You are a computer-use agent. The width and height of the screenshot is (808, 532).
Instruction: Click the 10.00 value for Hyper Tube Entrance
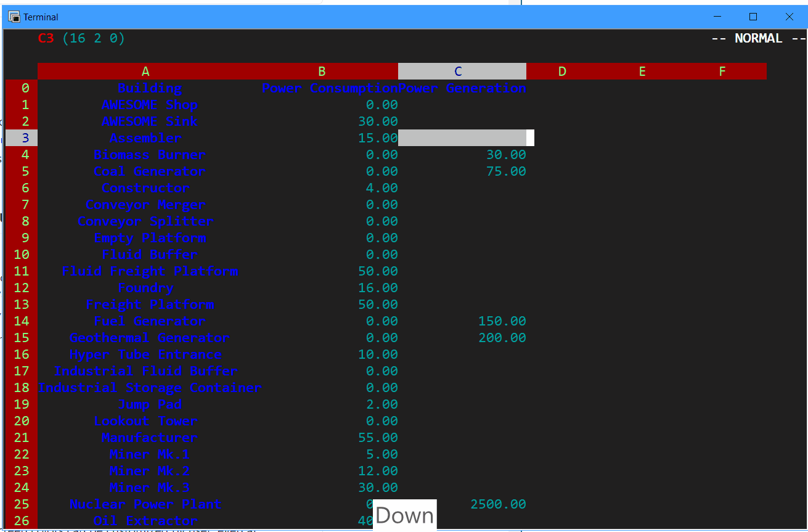coord(378,354)
